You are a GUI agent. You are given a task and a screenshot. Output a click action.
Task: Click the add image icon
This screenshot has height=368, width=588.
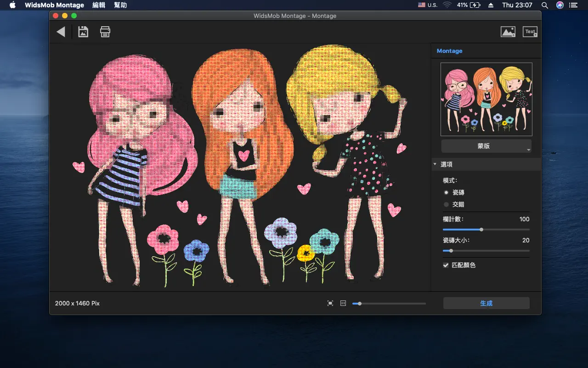coord(508,32)
